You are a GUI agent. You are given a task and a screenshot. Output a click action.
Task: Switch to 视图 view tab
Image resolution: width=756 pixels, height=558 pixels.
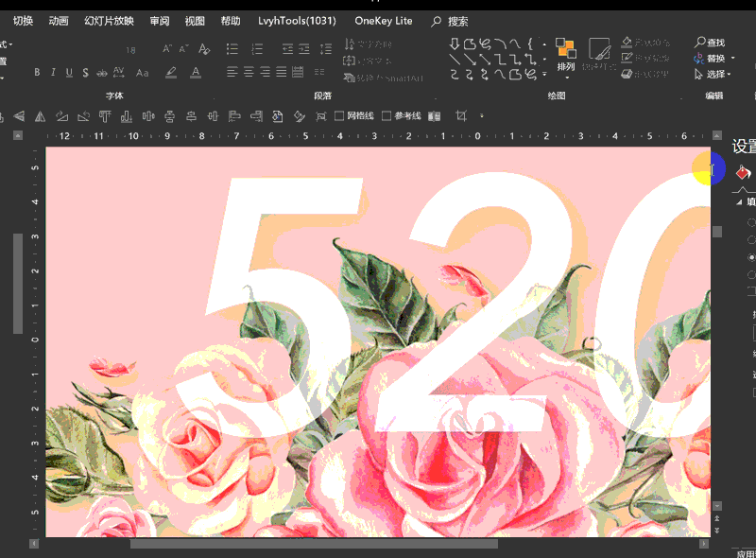point(195,21)
